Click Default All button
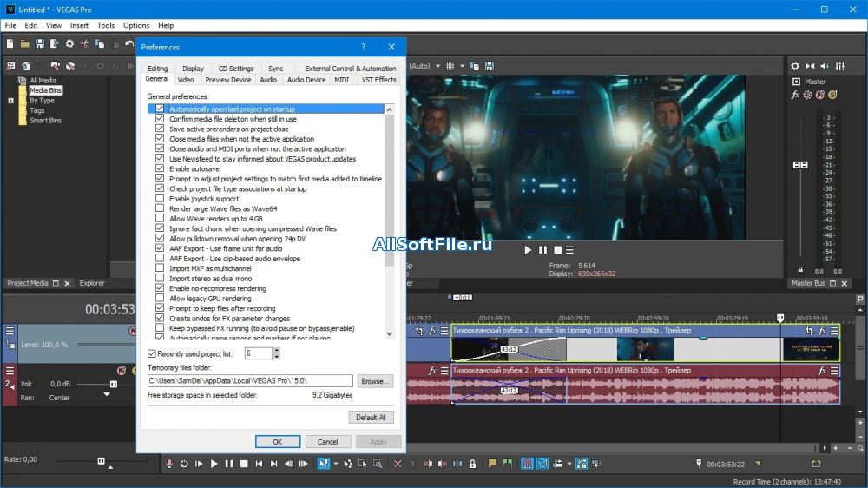The width and height of the screenshot is (868, 488). point(371,417)
